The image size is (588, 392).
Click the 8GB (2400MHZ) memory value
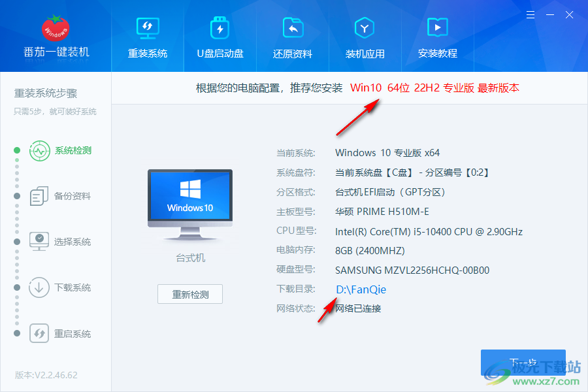coord(370,251)
